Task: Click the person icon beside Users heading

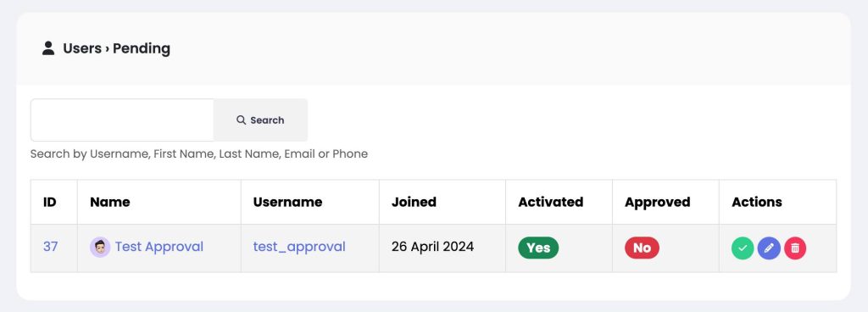Action: [x=48, y=48]
